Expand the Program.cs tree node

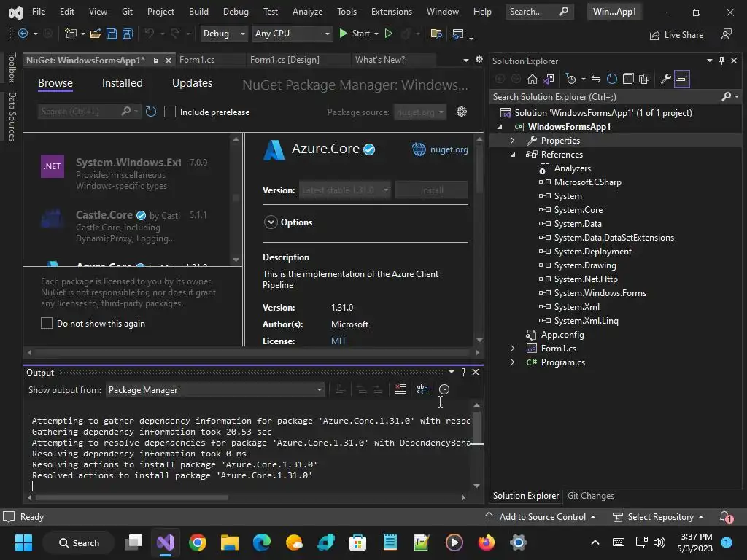click(x=512, y=362)
